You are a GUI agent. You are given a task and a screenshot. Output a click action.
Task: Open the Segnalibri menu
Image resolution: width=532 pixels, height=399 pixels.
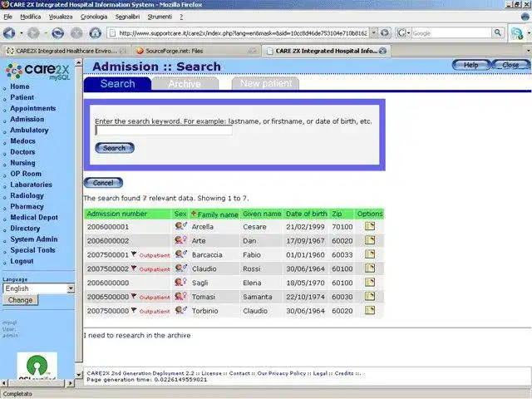coord(127,17)
